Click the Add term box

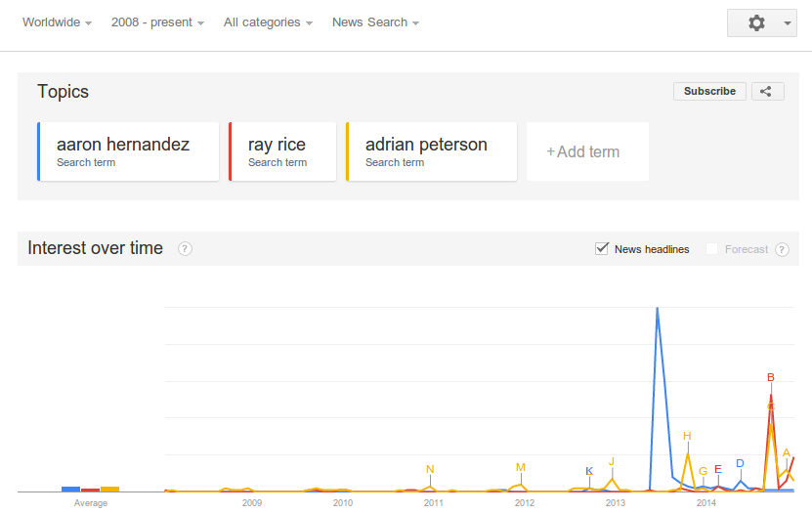tap(586, 151)
